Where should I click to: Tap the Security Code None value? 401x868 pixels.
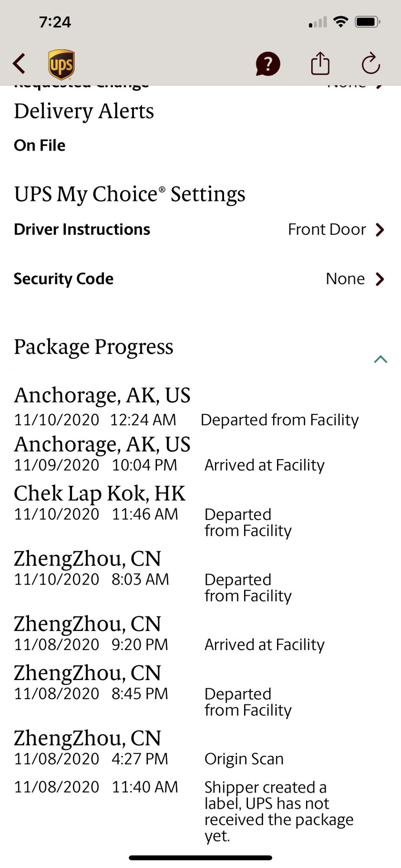pos(345,279)
